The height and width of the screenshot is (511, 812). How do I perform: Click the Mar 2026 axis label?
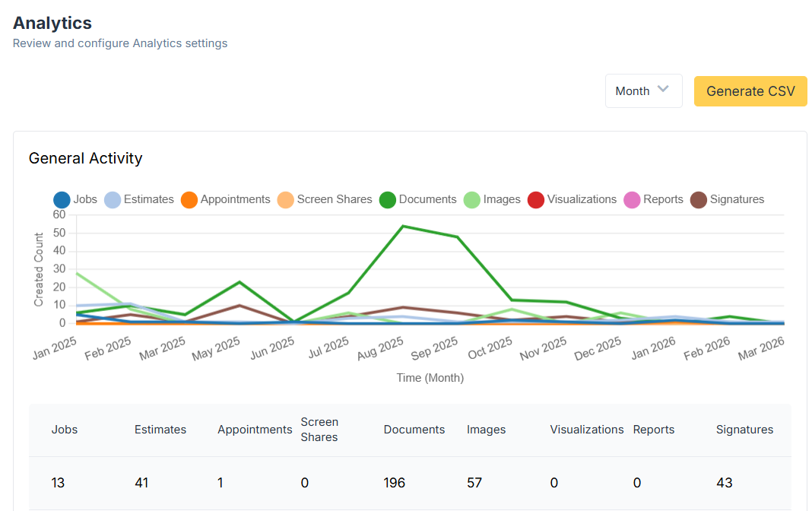761,348
